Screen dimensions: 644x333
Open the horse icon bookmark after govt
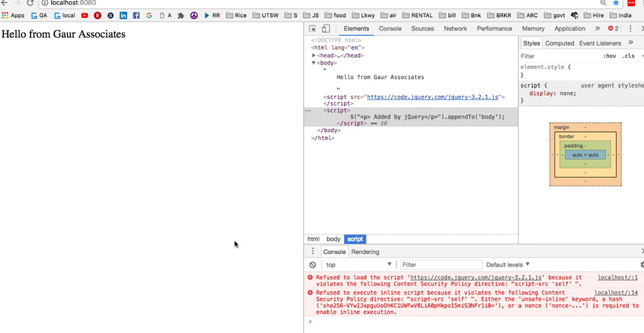click(574, 15)
